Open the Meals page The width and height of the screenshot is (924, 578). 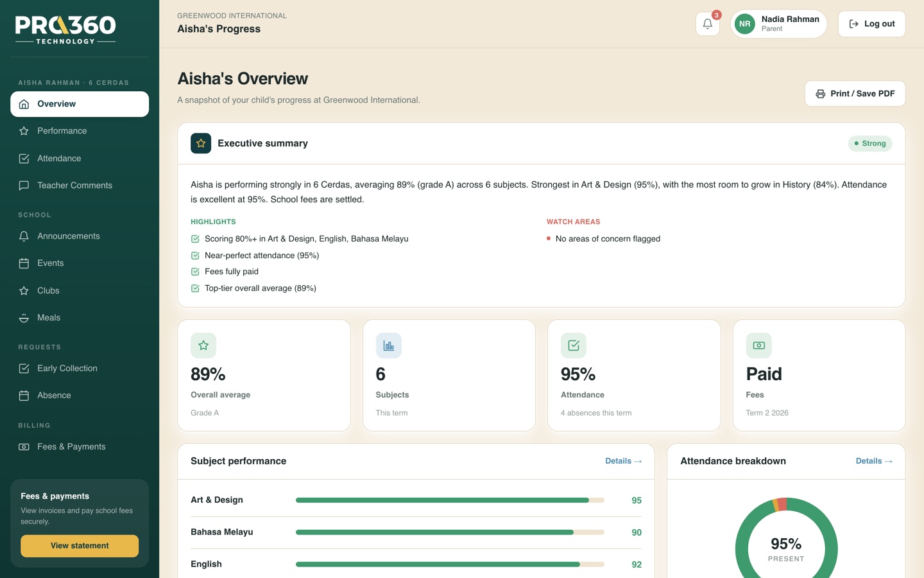tap(80, 318)
